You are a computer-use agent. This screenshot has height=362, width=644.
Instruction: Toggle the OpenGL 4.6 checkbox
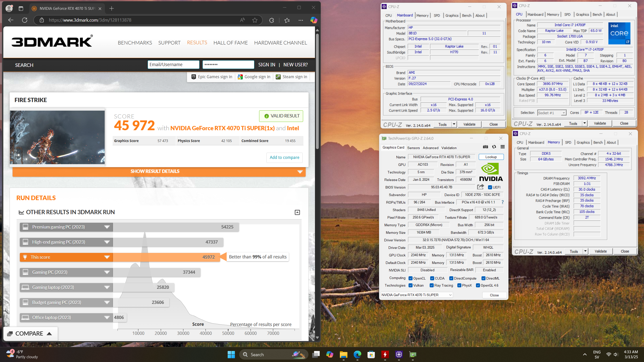(478, 285)
